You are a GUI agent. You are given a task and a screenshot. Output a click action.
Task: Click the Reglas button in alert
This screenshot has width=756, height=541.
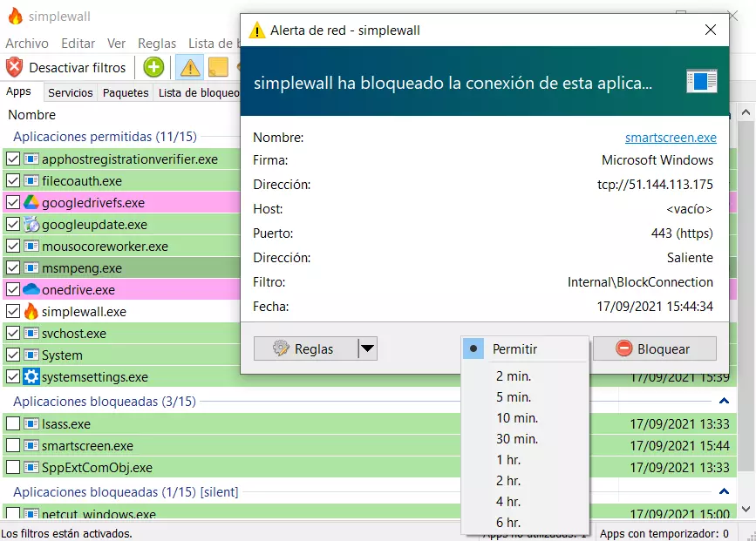click(x=306, y=348)
